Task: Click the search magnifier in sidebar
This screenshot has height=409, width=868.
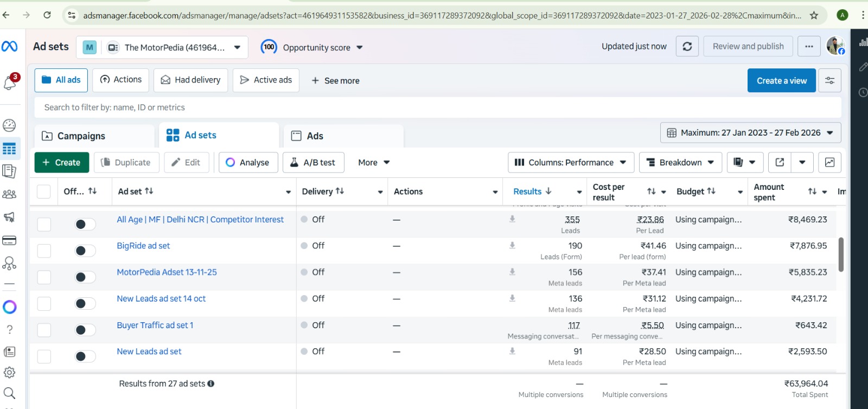Action: (9, 393)
